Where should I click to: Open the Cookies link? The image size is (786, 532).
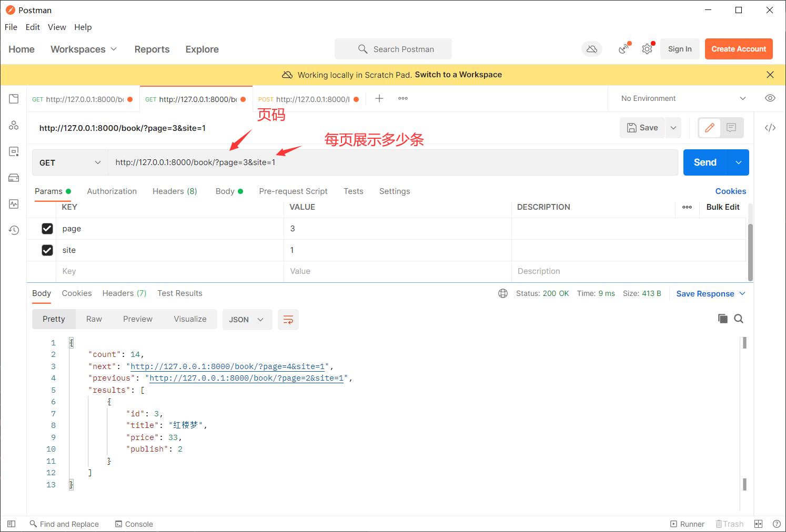coord(730,191)
